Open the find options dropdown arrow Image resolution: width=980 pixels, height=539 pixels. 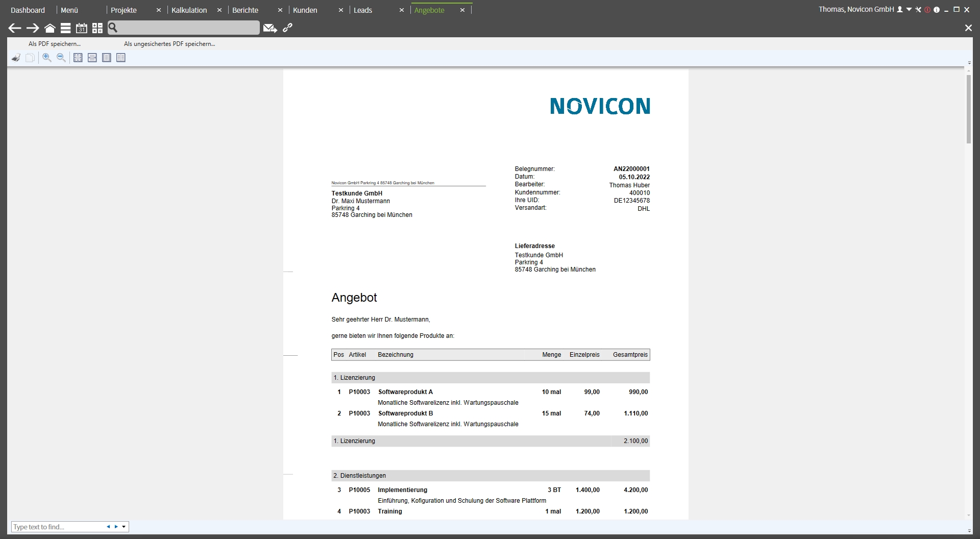(124, 527)
